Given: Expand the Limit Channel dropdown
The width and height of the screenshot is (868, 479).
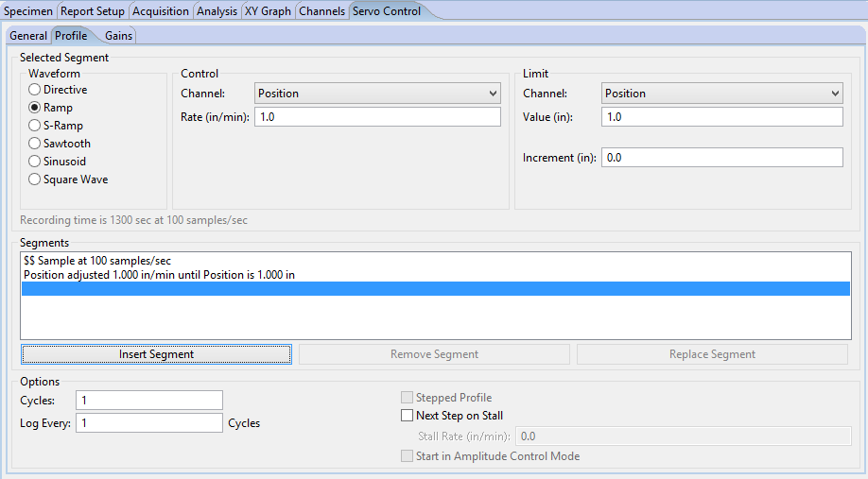Looking at the screenshot, I should [721, 94].
